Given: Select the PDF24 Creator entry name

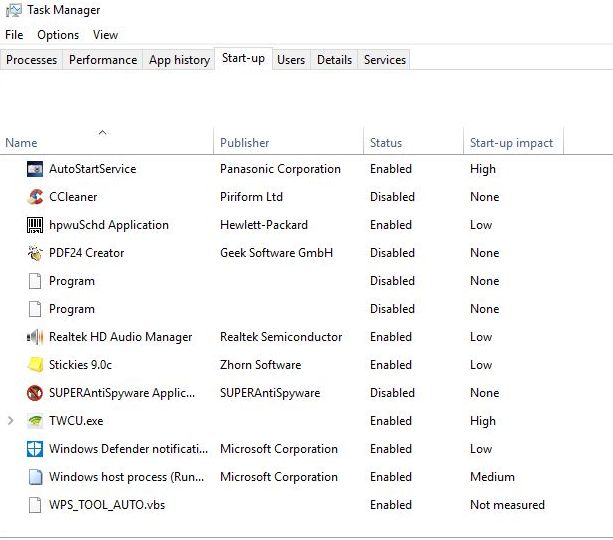Looking at the screenshot, I should [x=86, y=253].
